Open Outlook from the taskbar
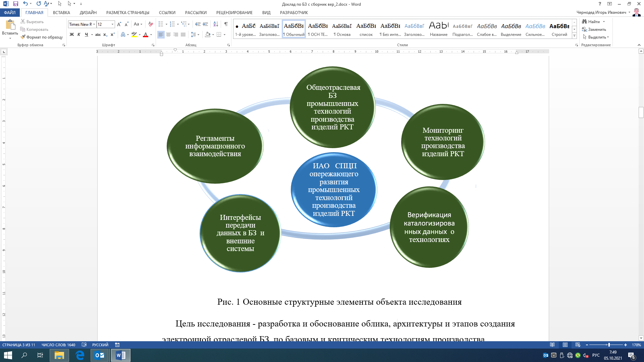This screenshot has width=644, height=362. (x=100, y=355)
